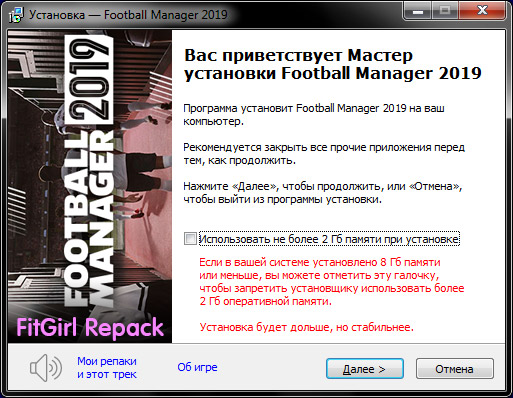Click the heading 'Вас приветствует Мастер установки'
Viewport: 513px width, 398px height.
tap(333, 64)
